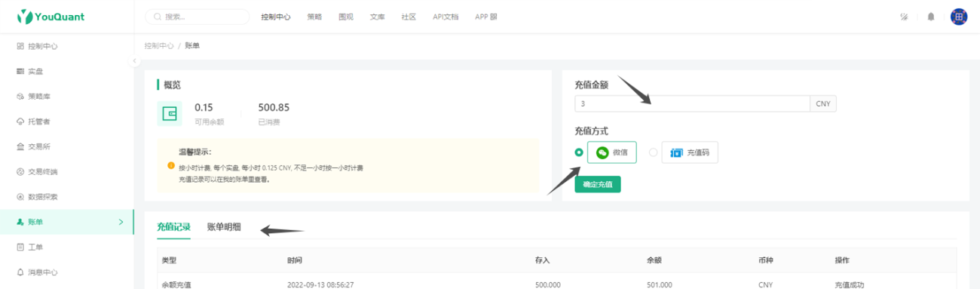Click the 存入 column header

pos(543,260)
